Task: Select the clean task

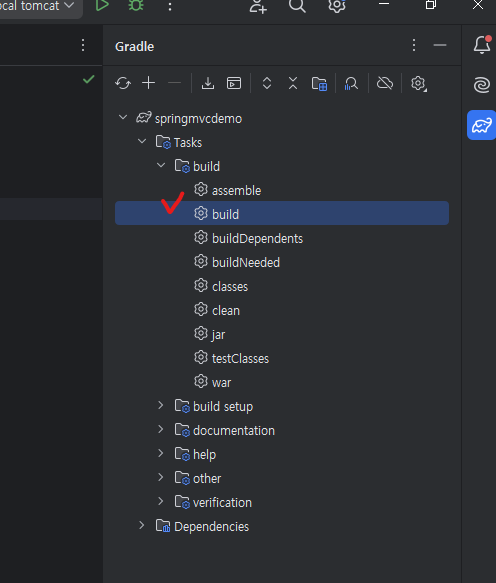Action: coord(282,310)
